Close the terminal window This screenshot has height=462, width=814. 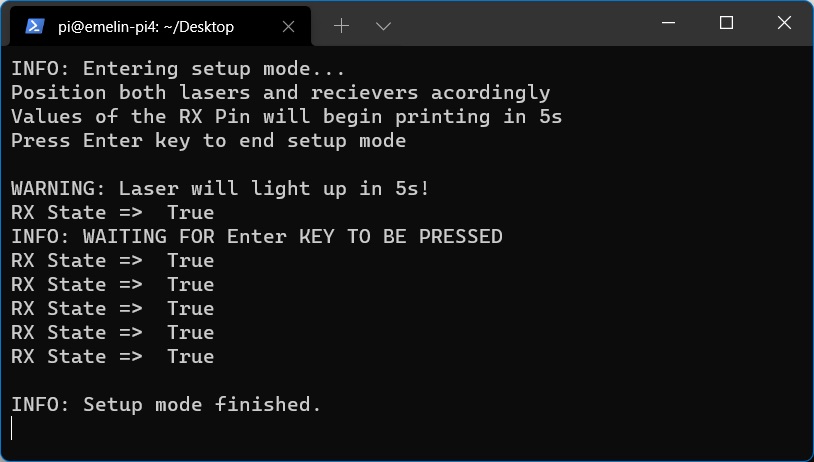784,23
